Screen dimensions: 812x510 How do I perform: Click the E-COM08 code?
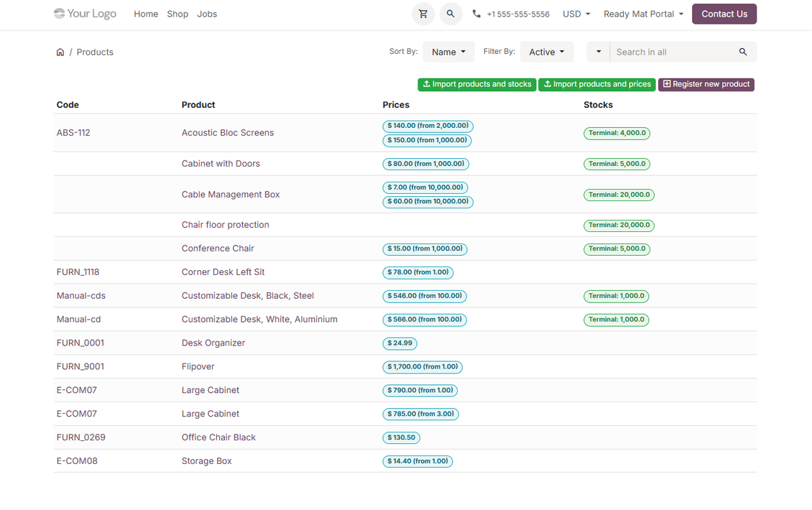tap(77, 461)
